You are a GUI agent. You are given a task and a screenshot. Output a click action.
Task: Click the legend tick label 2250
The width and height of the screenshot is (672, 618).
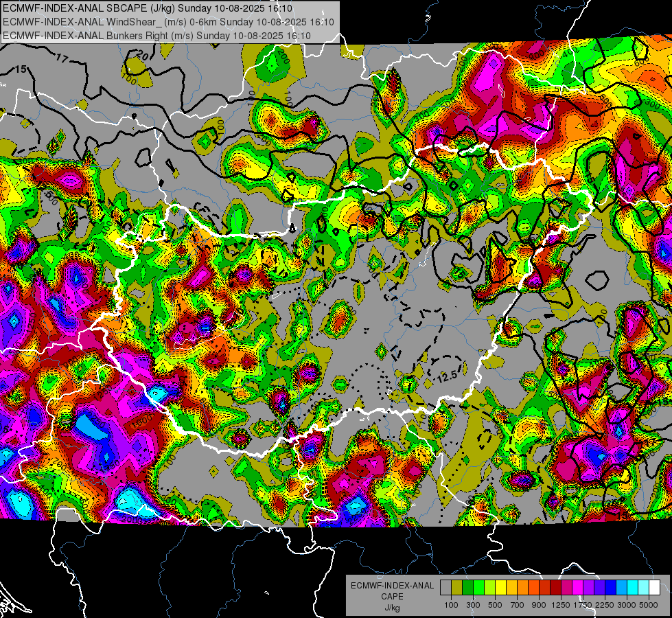pyautogui.click(x=605, y=605)
